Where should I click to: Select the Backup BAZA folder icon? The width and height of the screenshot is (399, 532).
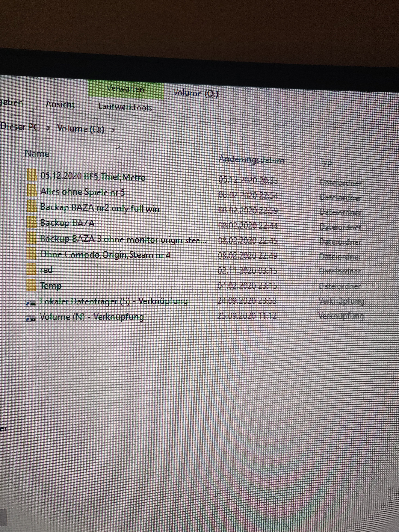[x=32, y=222]
